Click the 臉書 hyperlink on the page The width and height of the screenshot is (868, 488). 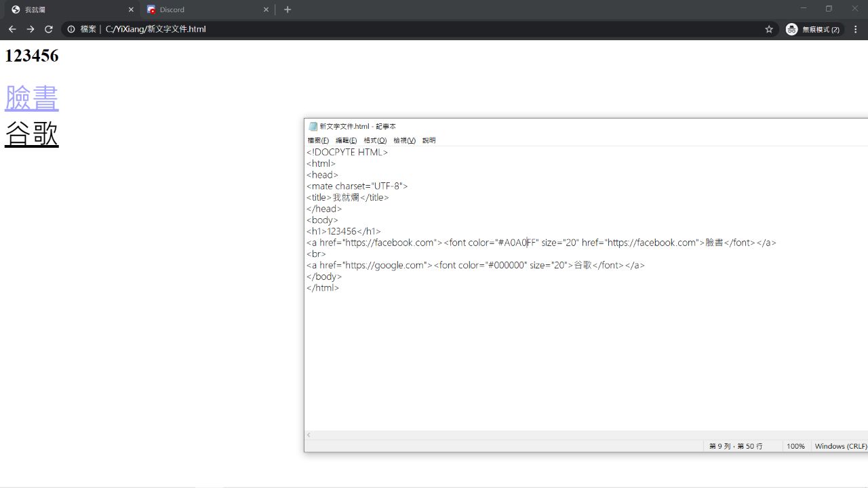[32, 98]
